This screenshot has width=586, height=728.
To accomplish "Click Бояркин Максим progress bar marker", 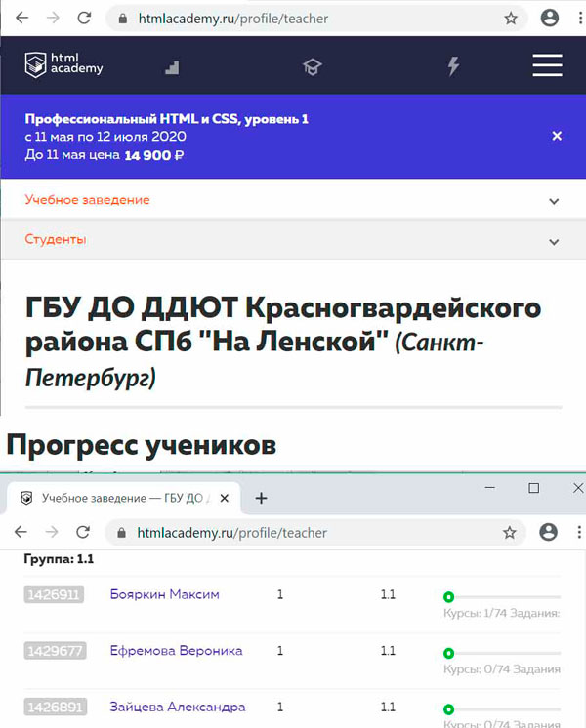I will 448,597.
